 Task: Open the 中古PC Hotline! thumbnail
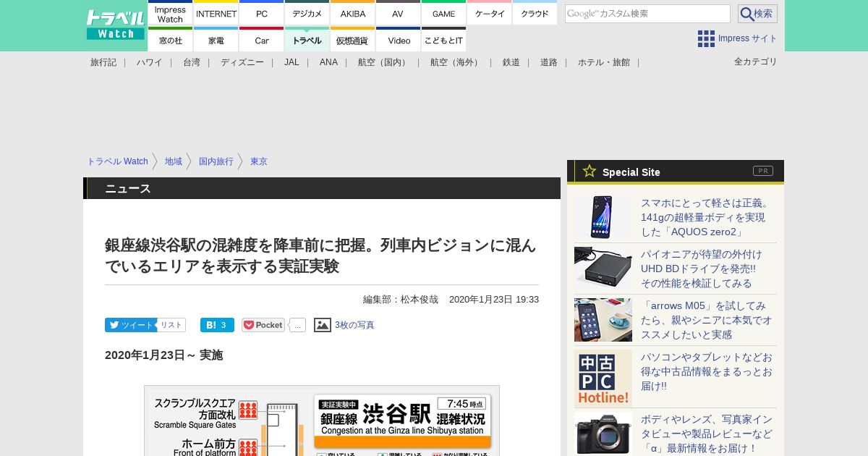pos(603,379)
